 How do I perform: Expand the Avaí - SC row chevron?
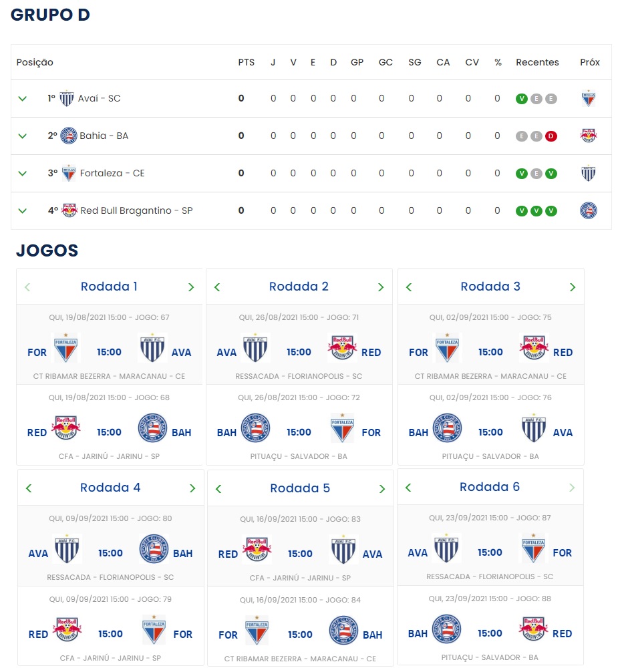click(22, 99)
